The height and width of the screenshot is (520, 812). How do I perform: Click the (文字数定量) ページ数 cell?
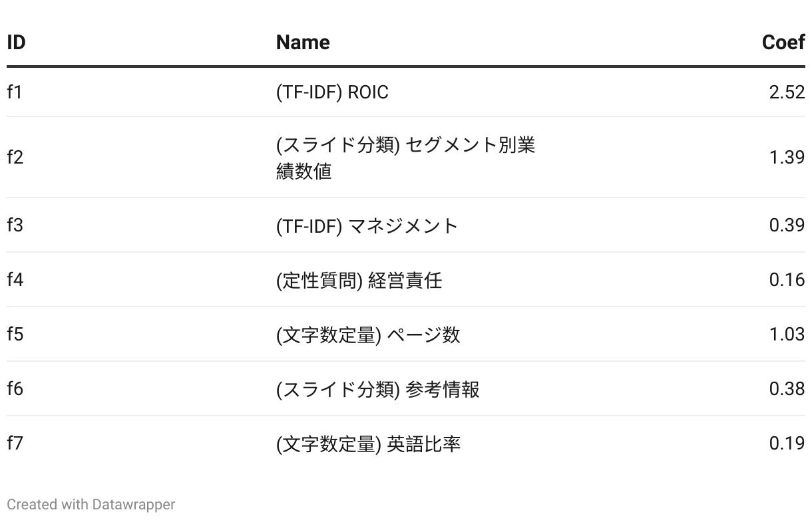coord(368,334)
